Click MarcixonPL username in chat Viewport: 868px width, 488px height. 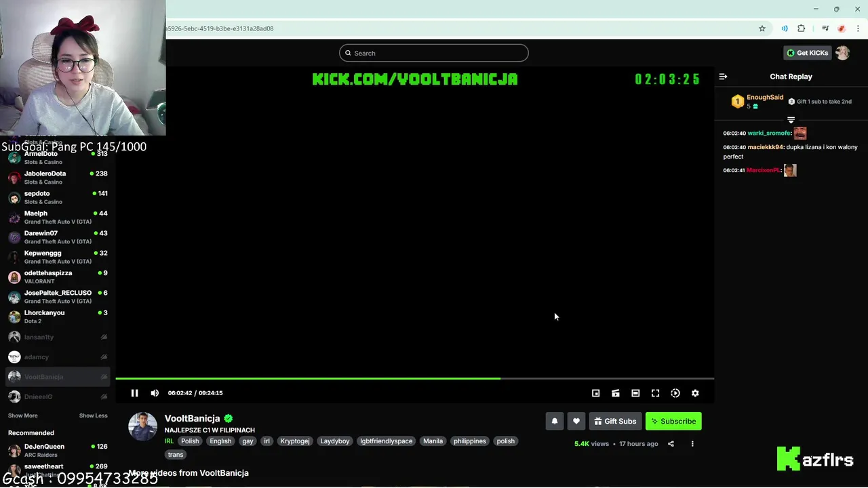pyautogui.click(x=764, y=170)
